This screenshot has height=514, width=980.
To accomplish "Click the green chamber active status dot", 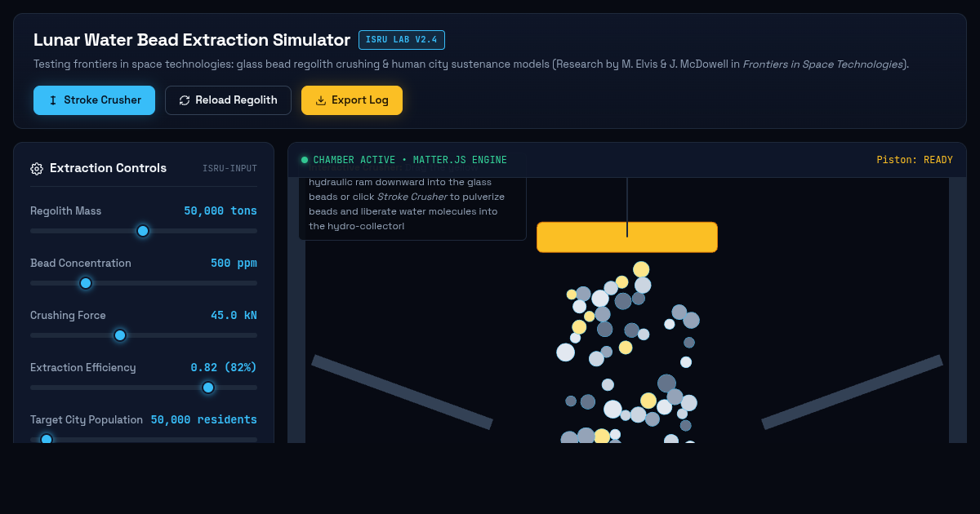I will pyautogui.click(x=305, y=160).
